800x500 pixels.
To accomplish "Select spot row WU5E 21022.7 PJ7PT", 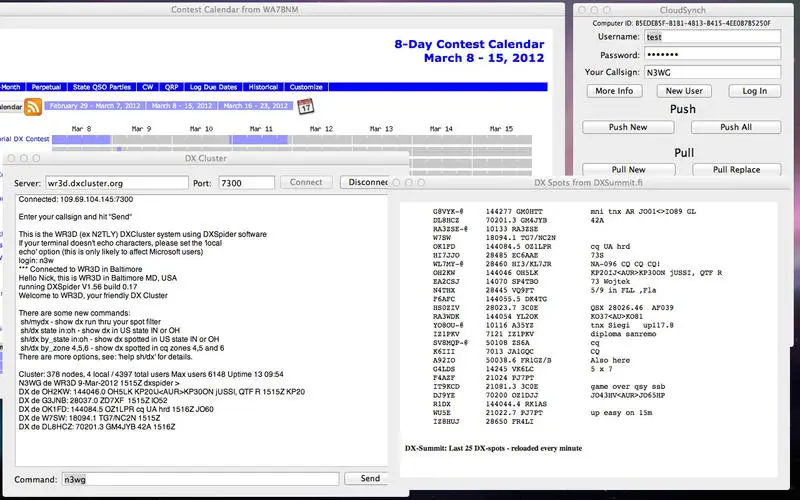I will click(x=542, y=413).
